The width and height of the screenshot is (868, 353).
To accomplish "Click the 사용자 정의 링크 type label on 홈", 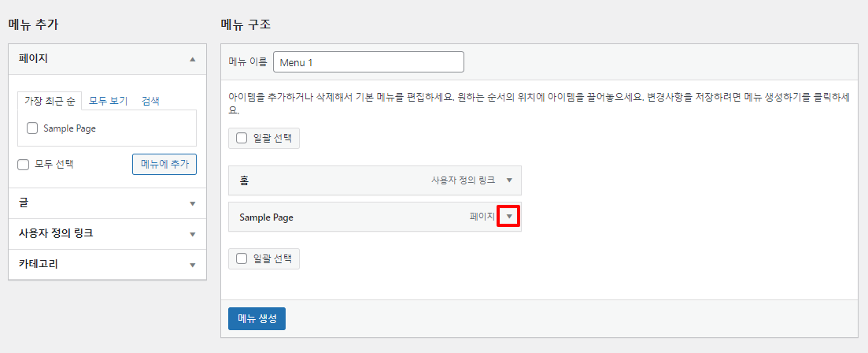I will click(464, 180).
